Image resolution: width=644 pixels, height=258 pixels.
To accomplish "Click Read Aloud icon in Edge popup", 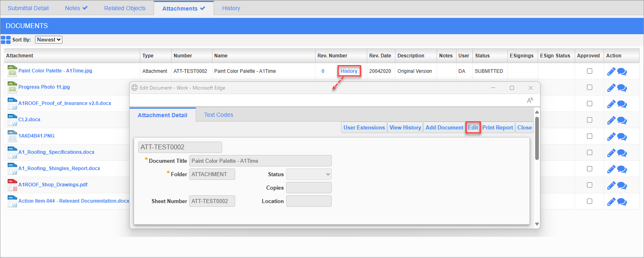I will pos(530,100).
